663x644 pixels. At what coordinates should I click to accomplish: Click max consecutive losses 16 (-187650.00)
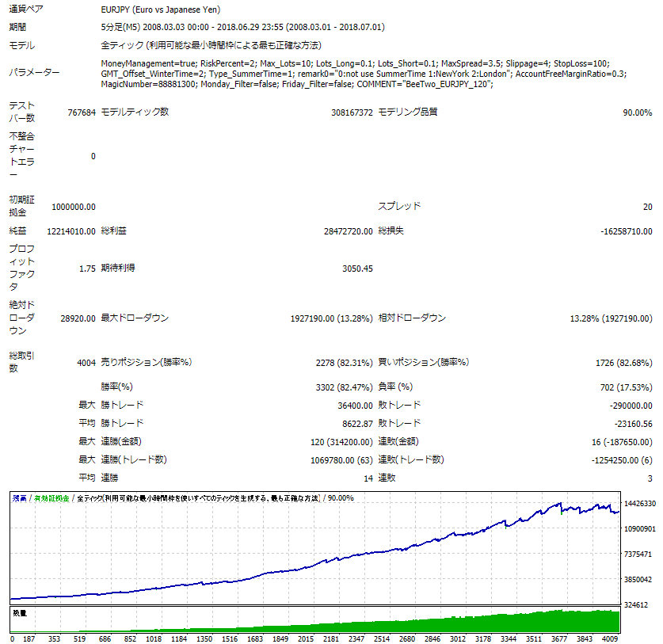(x=622, y=442)
